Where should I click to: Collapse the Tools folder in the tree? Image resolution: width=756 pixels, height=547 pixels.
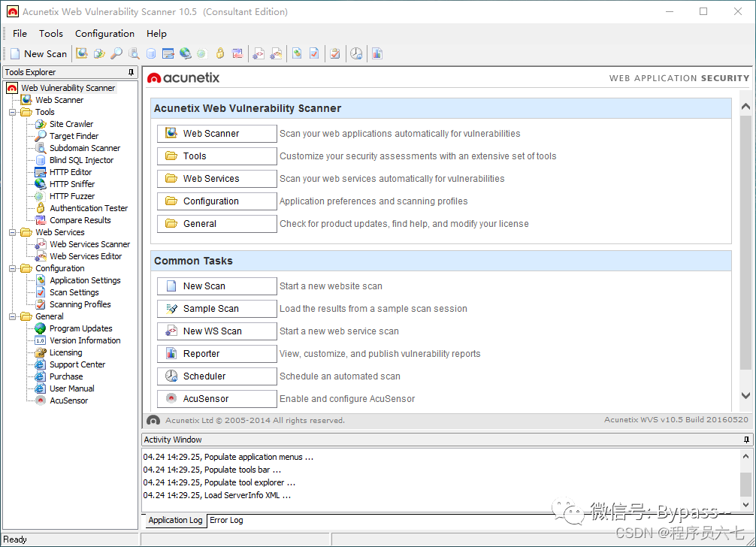click(x=13, y=112)
